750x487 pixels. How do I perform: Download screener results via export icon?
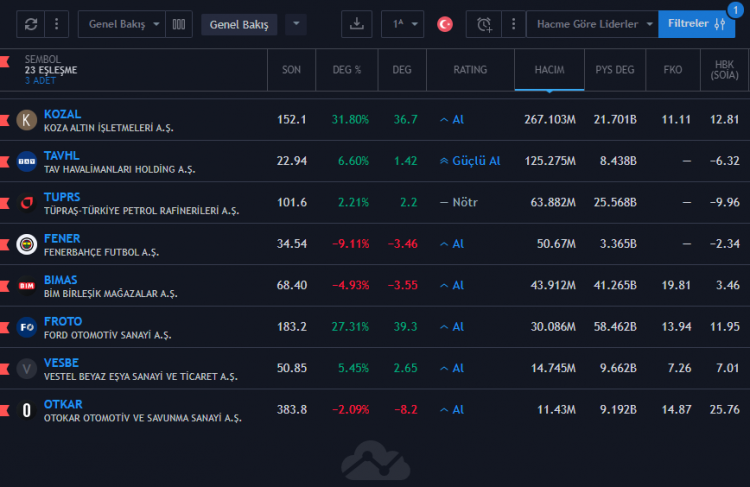[356, 24]
